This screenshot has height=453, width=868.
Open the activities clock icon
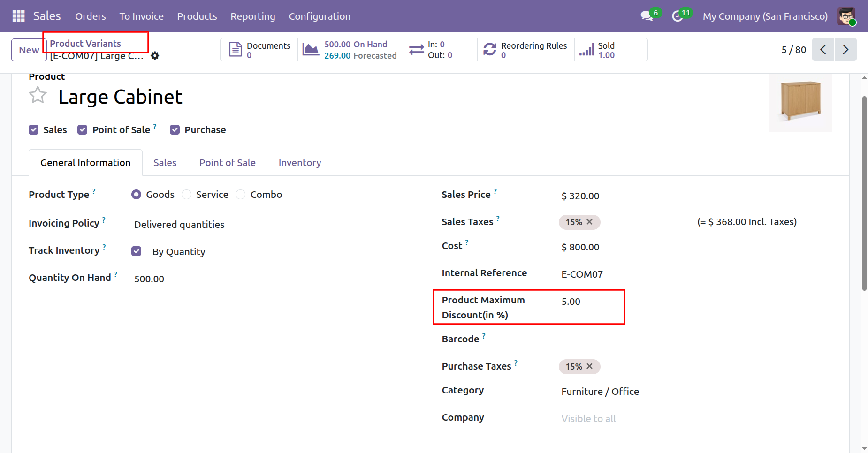coord(677,16)
